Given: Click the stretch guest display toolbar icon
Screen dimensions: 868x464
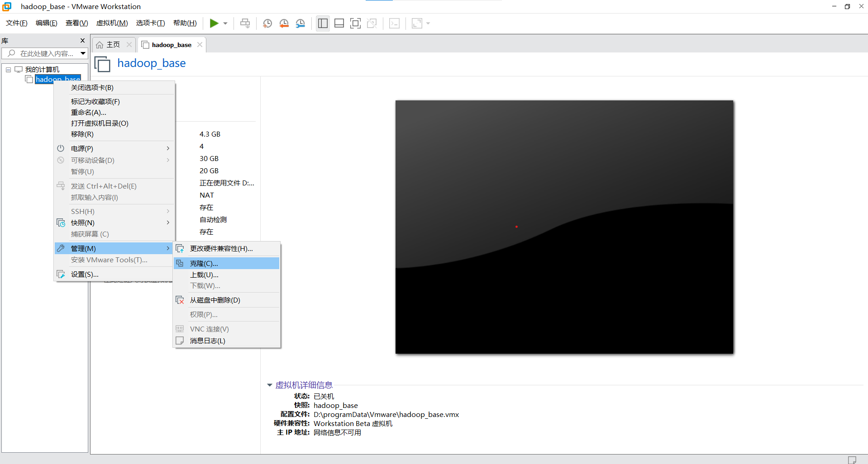Looking at the screenshot, I should [x=417, y=23].
